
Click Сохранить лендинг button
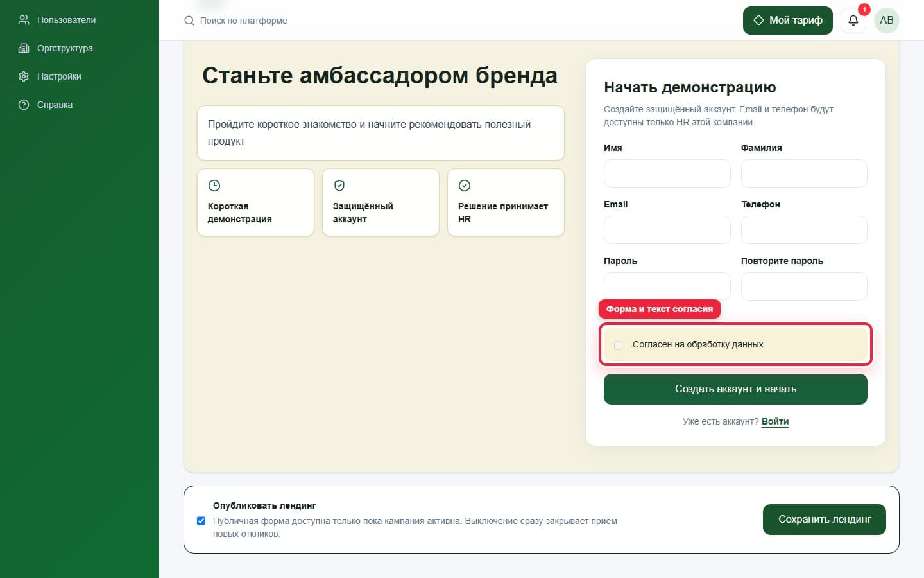pyautogui.click(x=825, y=520)
